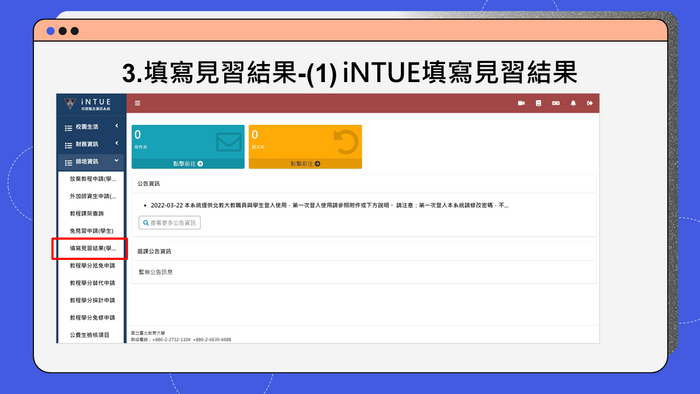Select 放棄教程申請 sidebar item
The height and width of the screenshot is (394, 700).
click(x=92, y=179)
